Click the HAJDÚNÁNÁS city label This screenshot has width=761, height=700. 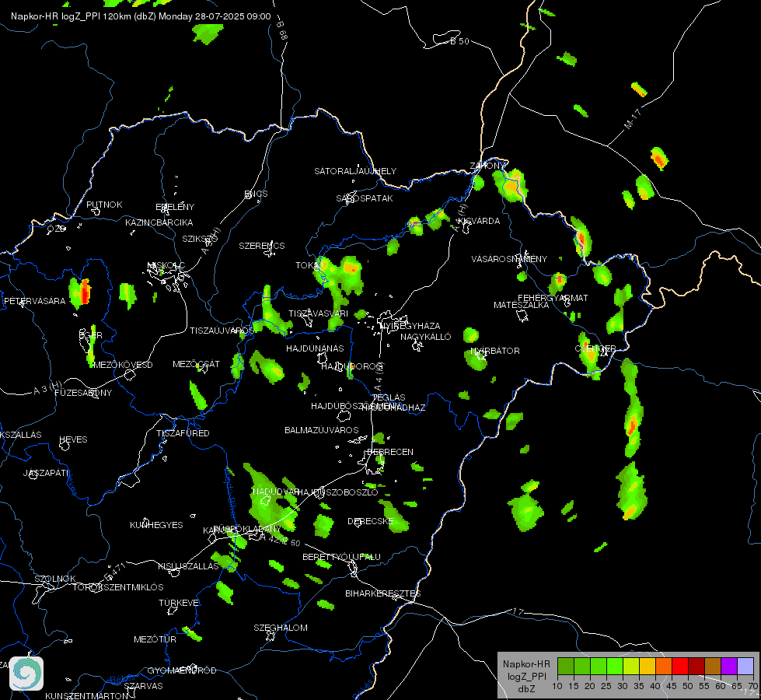click(x=315, y=348)
